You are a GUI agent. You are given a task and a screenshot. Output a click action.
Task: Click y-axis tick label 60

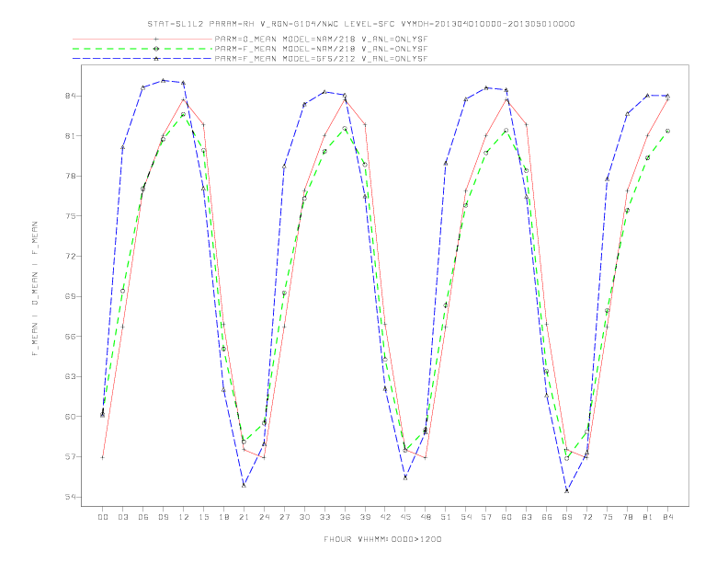pos(70,417)
